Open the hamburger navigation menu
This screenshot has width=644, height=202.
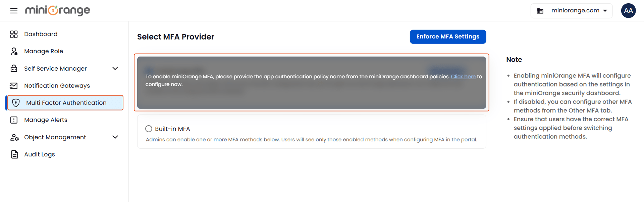click(13, 10)
